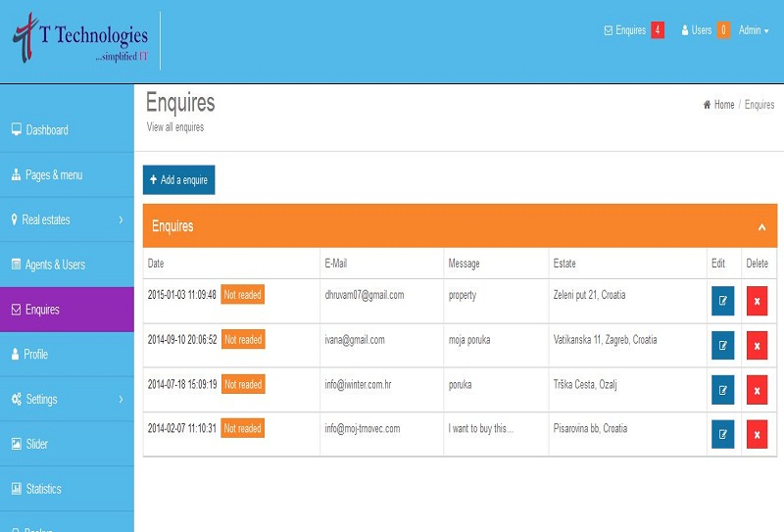The height and width of the screenshot is (532, 784).
Task: Open the Admin dropdown menu
Action: (754, 30)
